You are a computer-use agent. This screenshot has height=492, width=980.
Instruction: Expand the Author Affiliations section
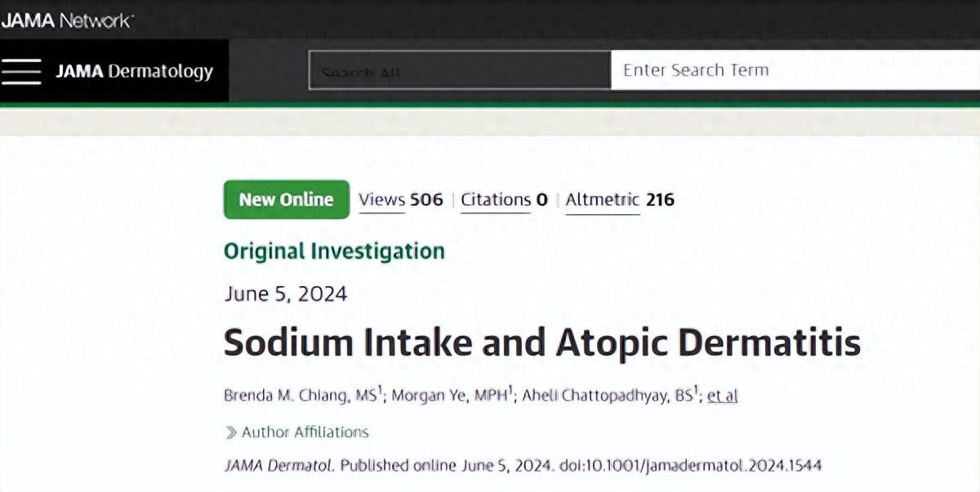[304, 432]
